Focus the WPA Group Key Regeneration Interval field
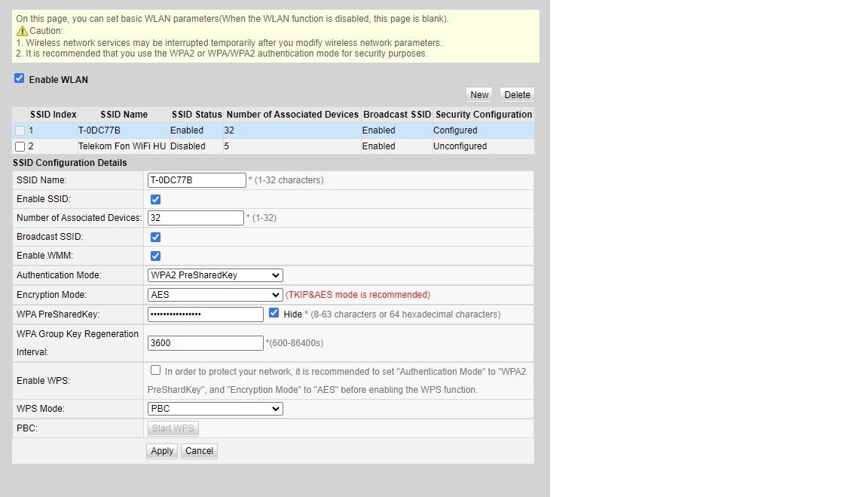 click(x=206, y=343)
